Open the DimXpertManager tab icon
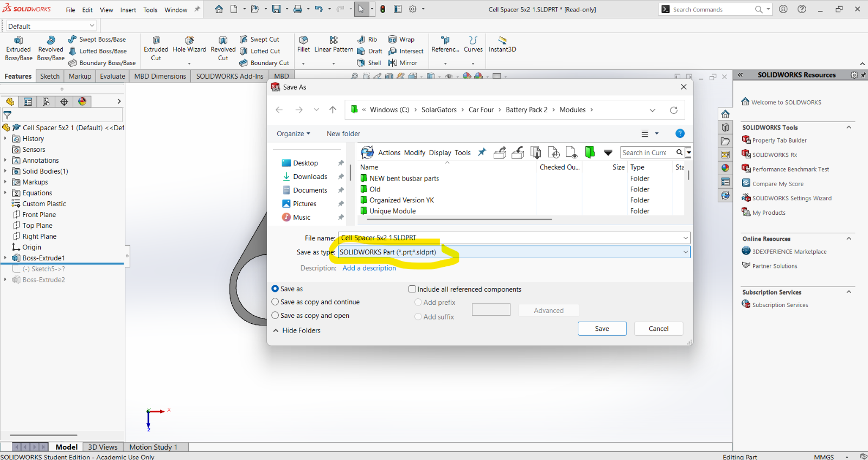This screenshot has height=460, width=868. (x=64, y=101)
